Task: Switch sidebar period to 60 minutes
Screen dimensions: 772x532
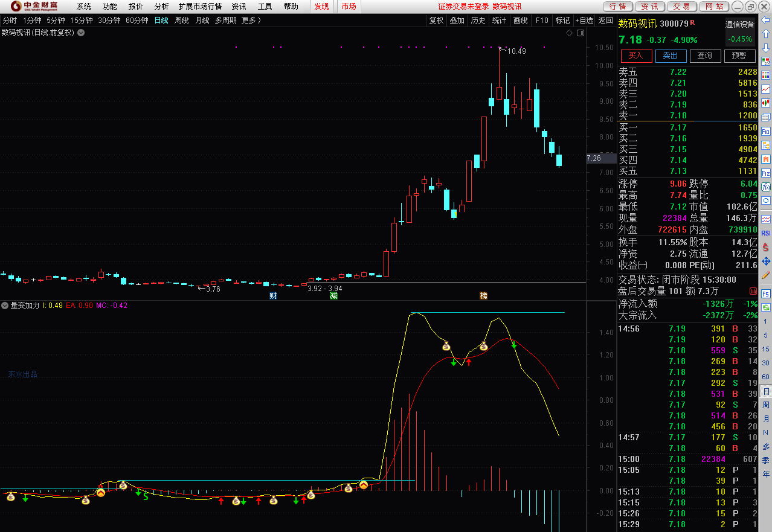Action: (765, 377)
